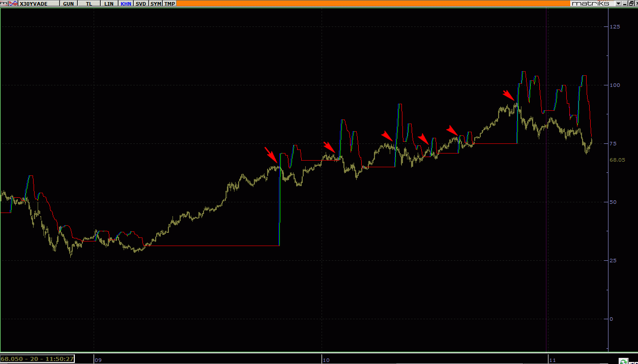Click the 68.05 last price label

coord(617,160)
